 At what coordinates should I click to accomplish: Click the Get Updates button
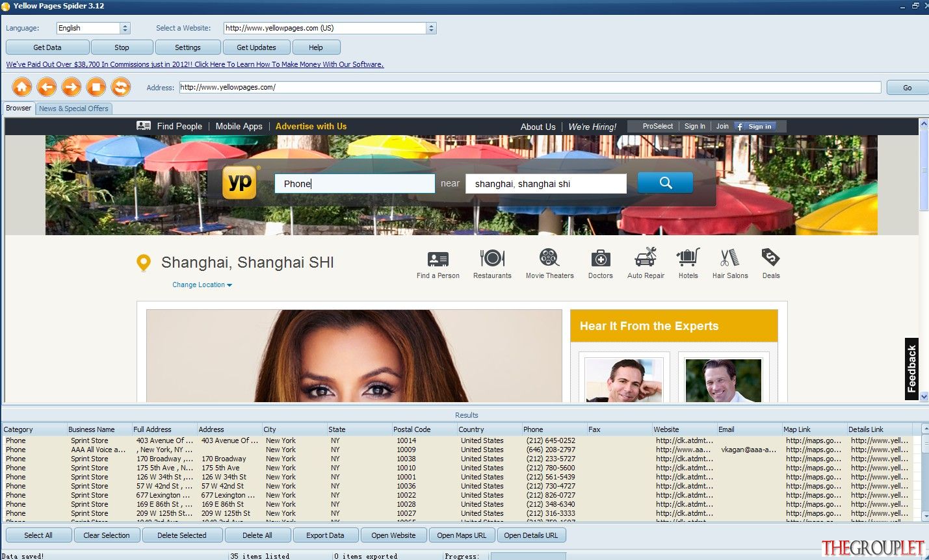pos(256,47)
